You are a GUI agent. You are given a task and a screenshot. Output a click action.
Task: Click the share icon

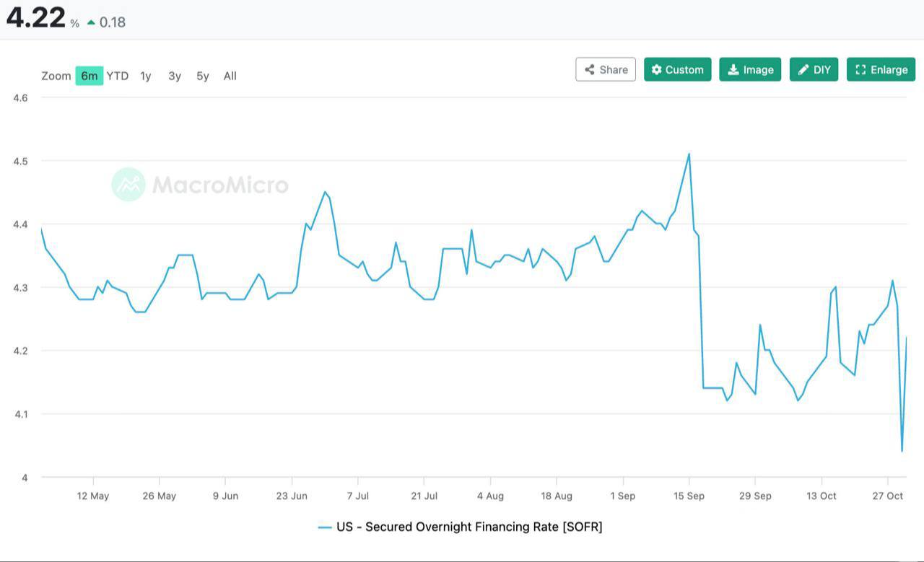click(590, 69)
